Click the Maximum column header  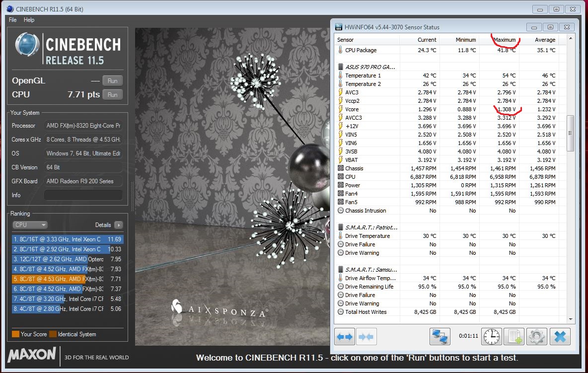(x=499, y=39)
